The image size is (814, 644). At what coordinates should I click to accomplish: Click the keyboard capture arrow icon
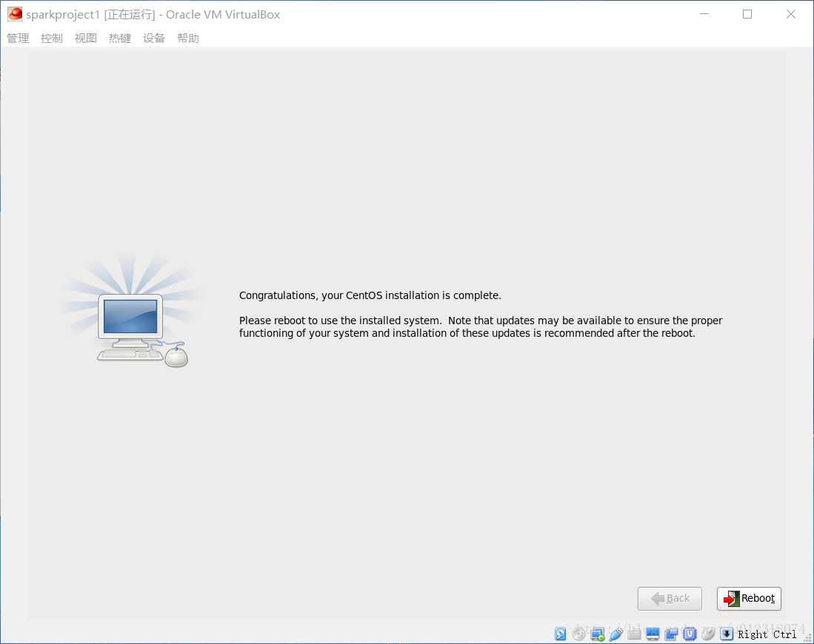click(727, 634)
